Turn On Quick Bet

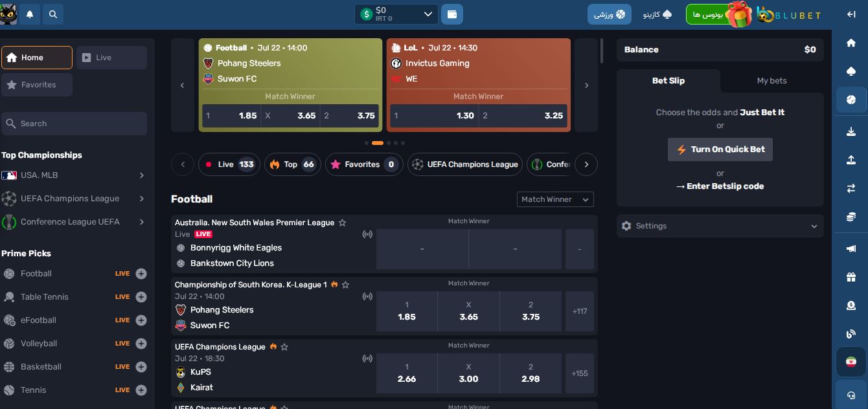click(x=720, y=149)
